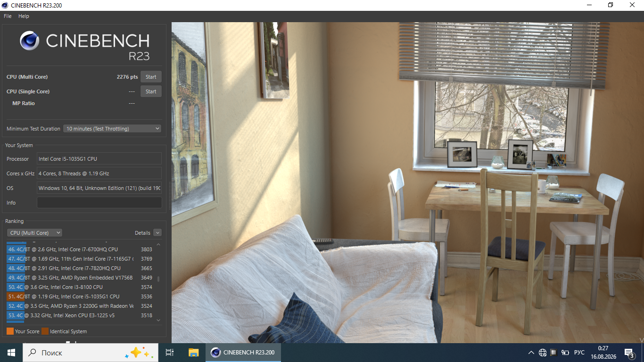Click the ranking list scroll down arrow
The image size is (644, 362).
point(158,321)
